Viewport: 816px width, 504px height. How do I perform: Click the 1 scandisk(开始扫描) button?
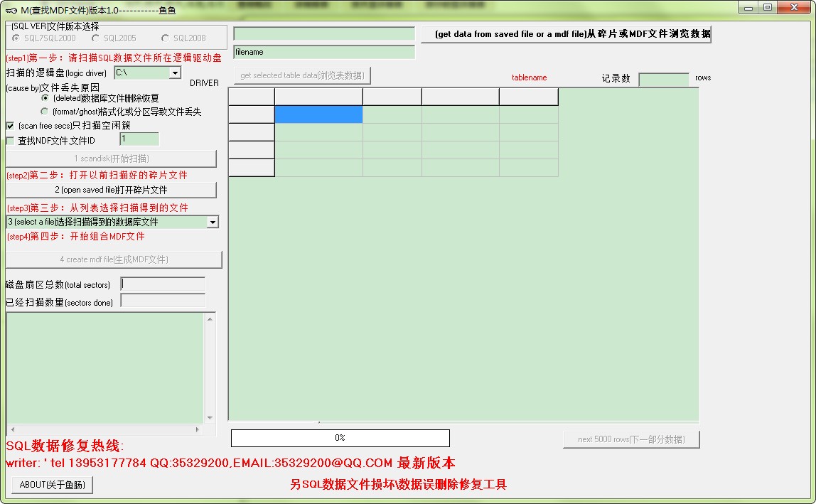(x=114, y=159)
